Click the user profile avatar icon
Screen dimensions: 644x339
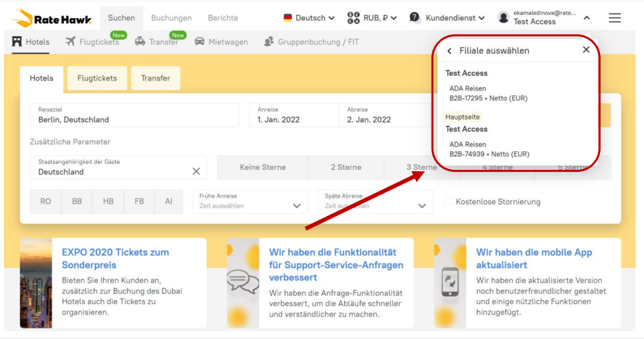(503, 18)
